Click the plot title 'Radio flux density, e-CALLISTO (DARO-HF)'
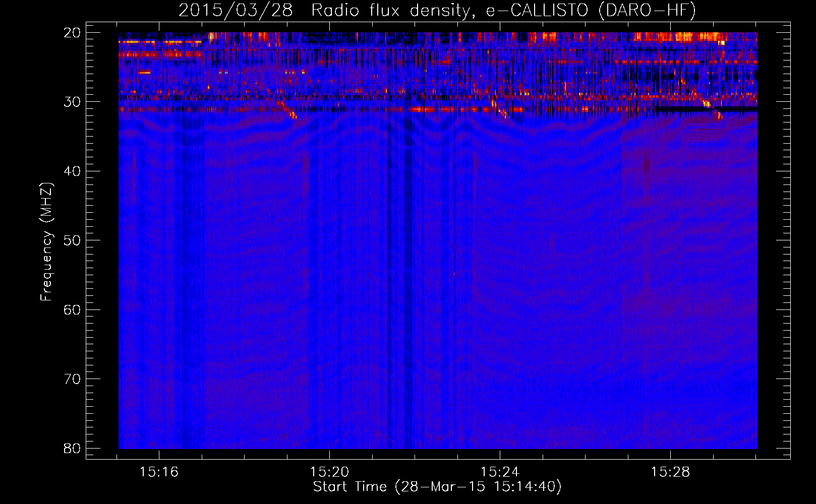The width and height of the screenshot is (816, 504). click(503, 11)
